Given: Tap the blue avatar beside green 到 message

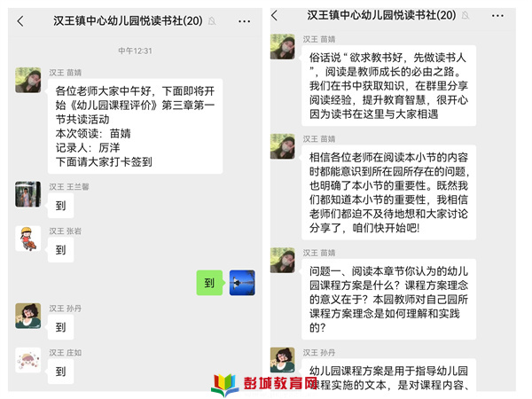Looking at the screenshot, I should coord(242,283).
